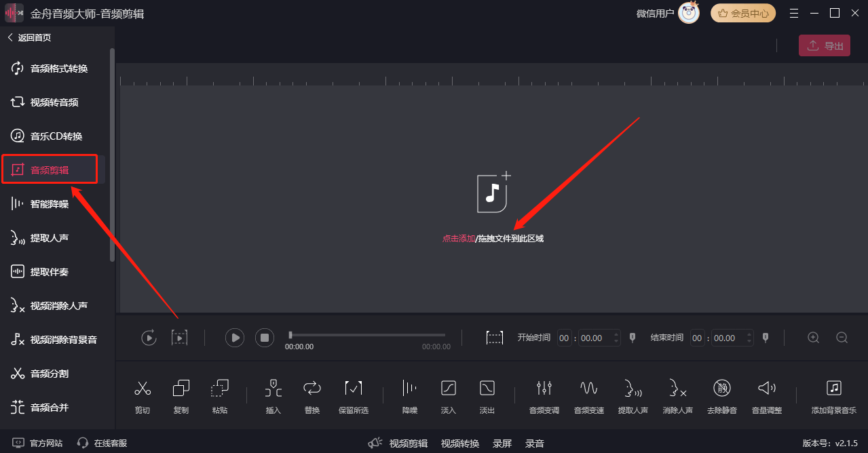This screenshot has height=453, width=868.
Task: Click the Paste (粘贴) tool icon
Action: click(x=220, y=396)
